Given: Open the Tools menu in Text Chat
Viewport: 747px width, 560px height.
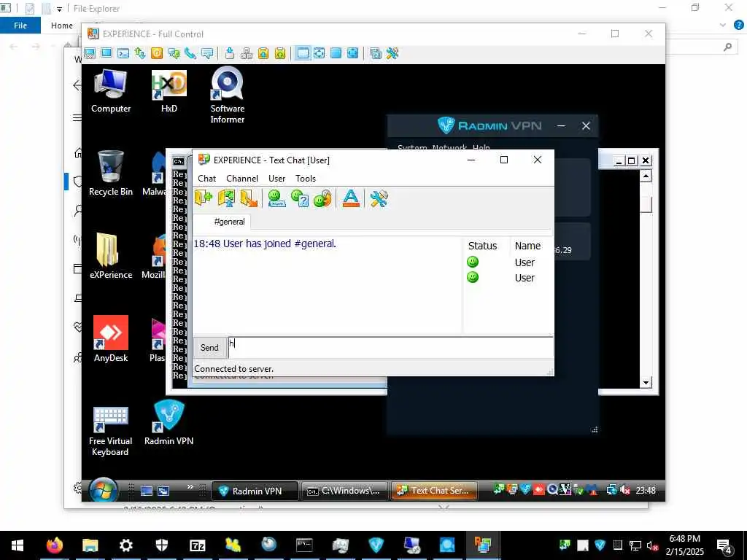Looking at the screenshot, I should pyautogui.click(x=306, y=179).
